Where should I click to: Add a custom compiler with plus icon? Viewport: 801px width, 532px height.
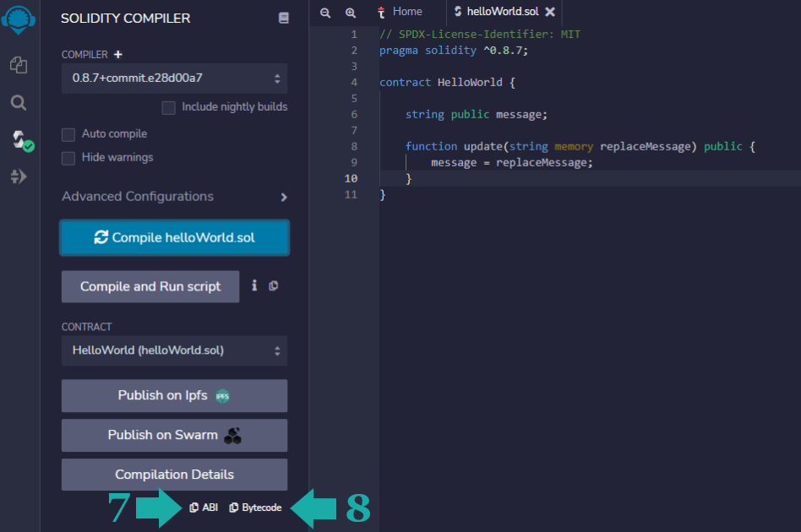(x=118, y=55)
